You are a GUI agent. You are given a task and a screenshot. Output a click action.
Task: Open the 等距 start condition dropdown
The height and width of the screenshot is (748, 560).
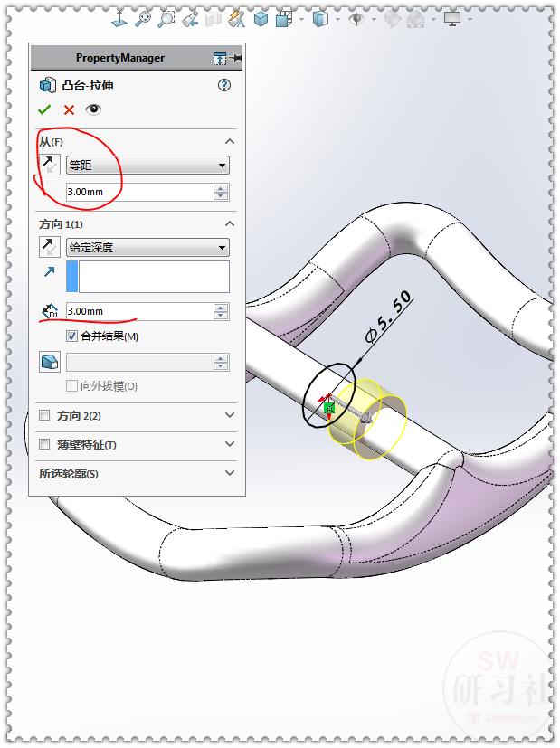[x=147, y=165]
